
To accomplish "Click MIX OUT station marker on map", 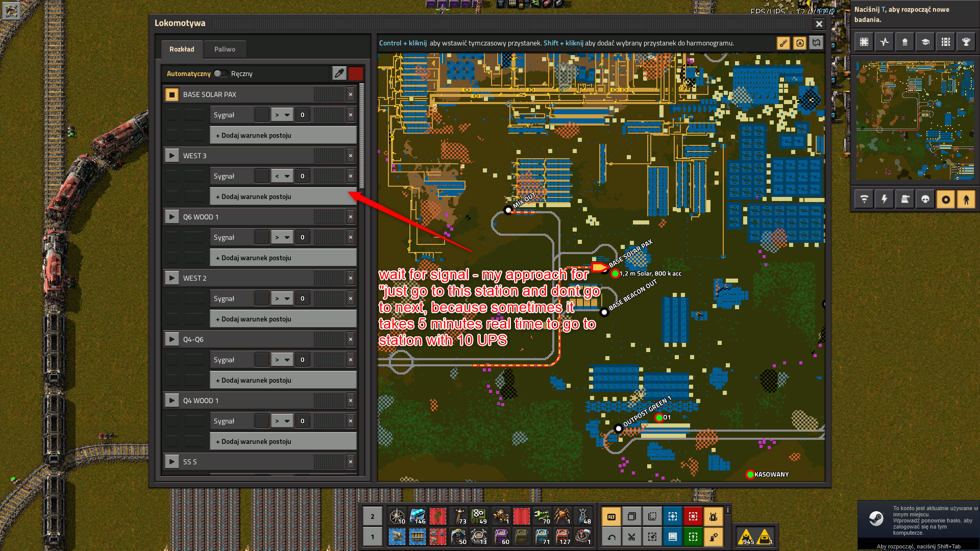I will [x=508, y=210].
